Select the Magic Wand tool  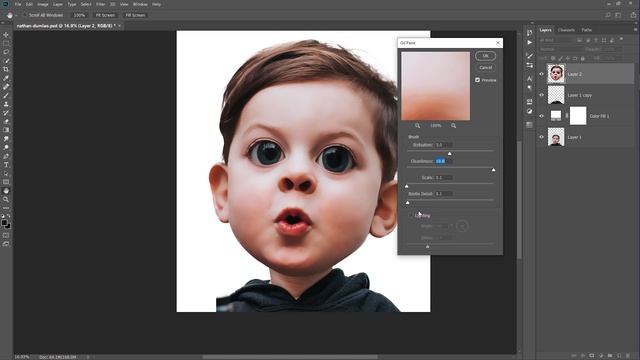pyautogui.click(x=6, y=60)
